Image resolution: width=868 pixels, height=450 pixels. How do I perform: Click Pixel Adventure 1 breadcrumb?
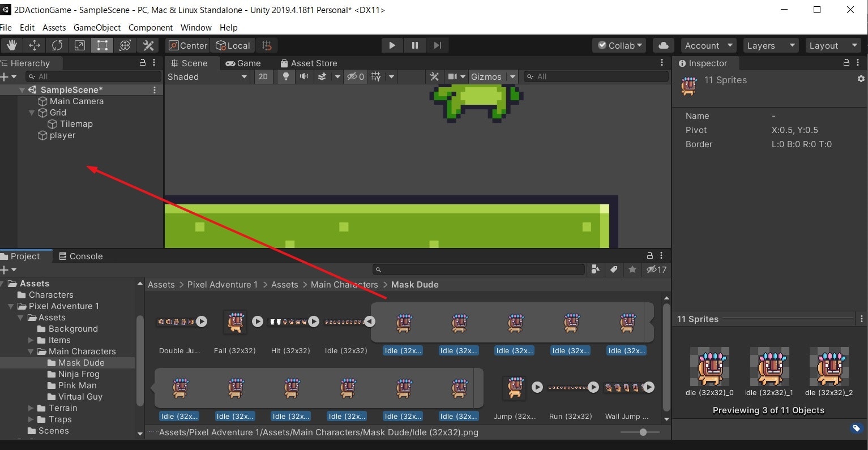tap(222, 285)
